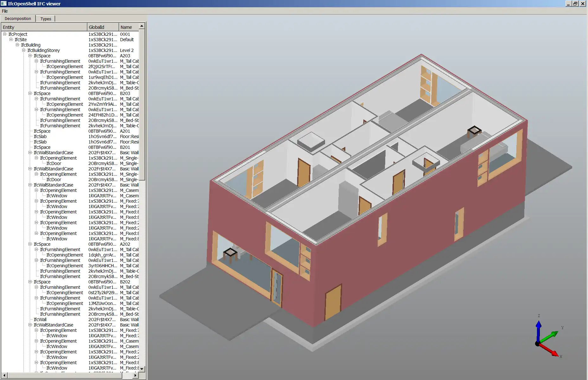Screen dimensions: 588x380
Task: Collapse the IfcBuildingStorey node
Action: click(x=24, y=50)
